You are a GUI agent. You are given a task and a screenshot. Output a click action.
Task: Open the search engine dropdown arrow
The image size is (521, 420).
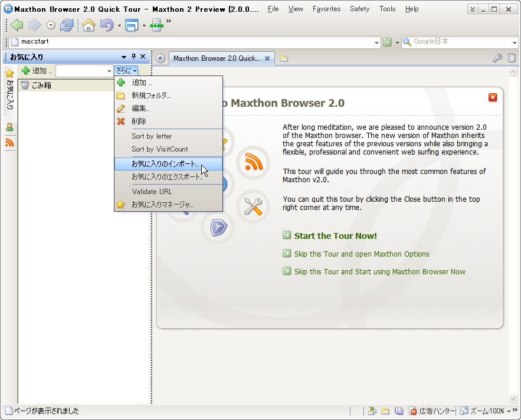pyautogui.click(x=515, y=42)
